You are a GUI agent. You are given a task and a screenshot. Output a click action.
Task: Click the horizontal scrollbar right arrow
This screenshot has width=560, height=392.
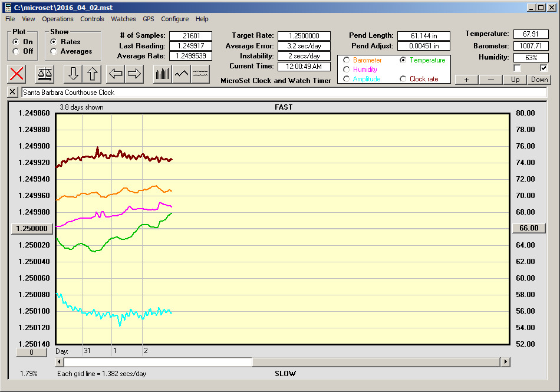[505, 362]
